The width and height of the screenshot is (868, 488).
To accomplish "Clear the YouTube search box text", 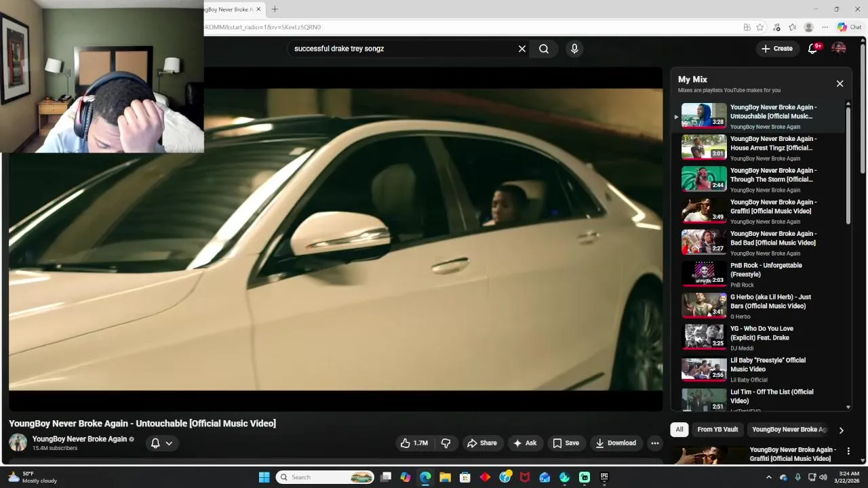I will point(522,49).
